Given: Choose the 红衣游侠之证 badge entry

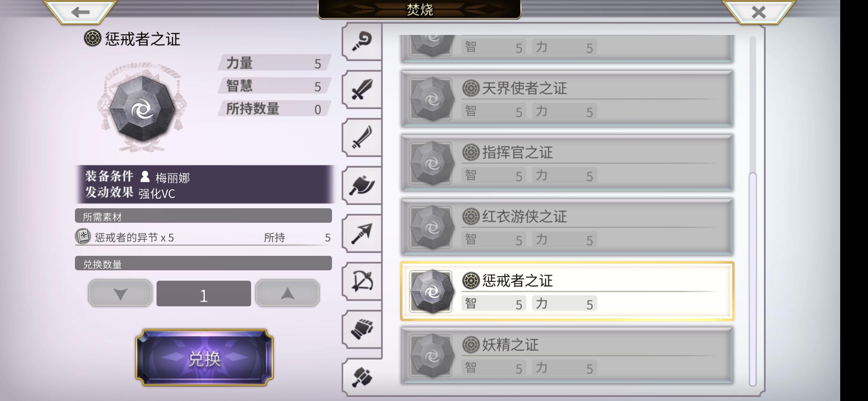Looking at the screenshot, I should pos(567,227).
